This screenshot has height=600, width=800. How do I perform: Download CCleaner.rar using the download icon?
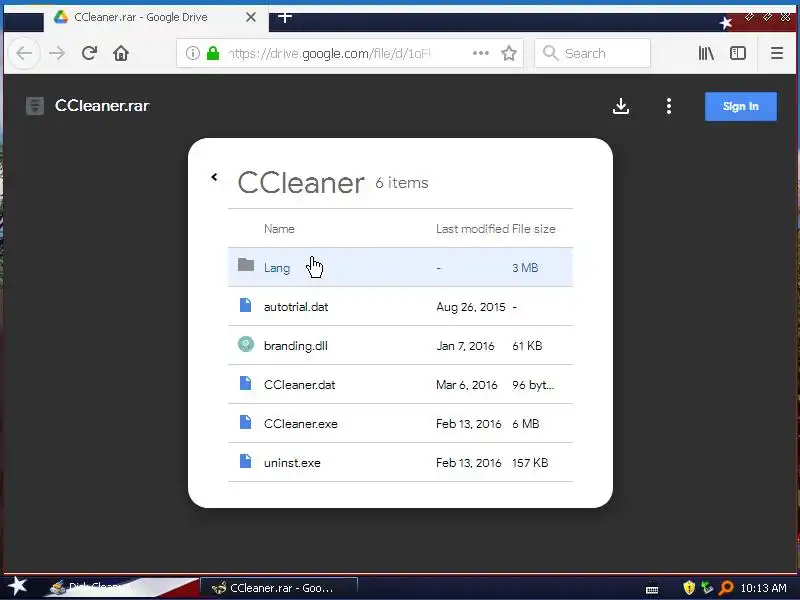[x=621, y=106]
